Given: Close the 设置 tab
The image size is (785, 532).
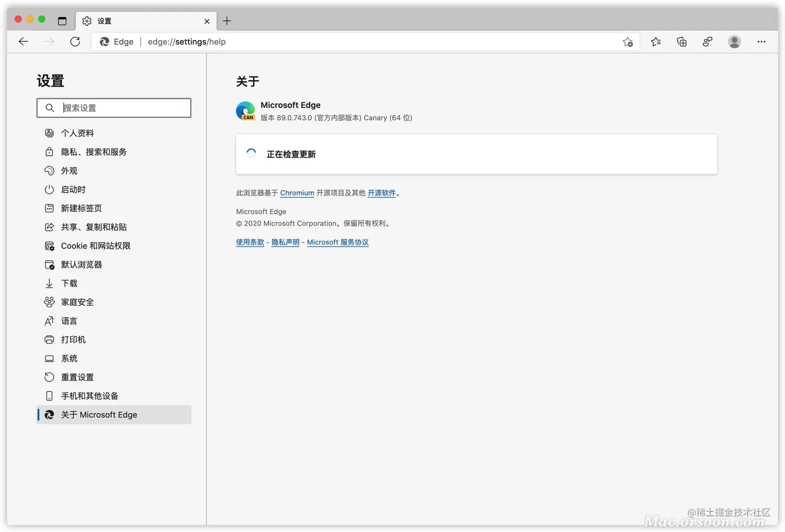Looking at the screenshot, I should (x=207, y=21).
